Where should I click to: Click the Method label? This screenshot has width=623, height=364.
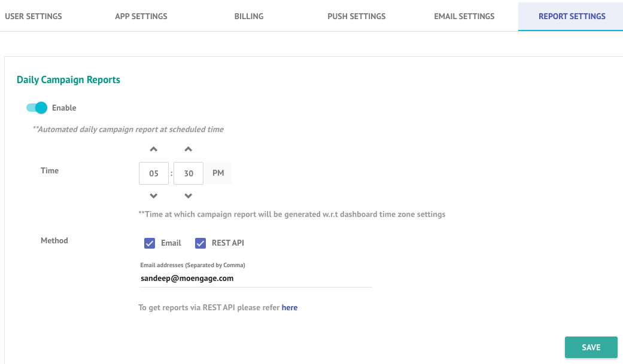click(x=54, y=240)
